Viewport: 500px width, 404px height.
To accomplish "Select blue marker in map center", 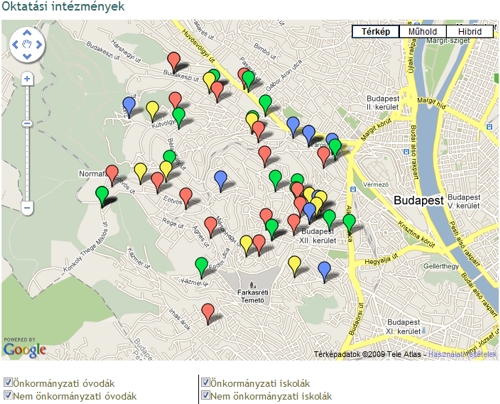I will 221,179.
